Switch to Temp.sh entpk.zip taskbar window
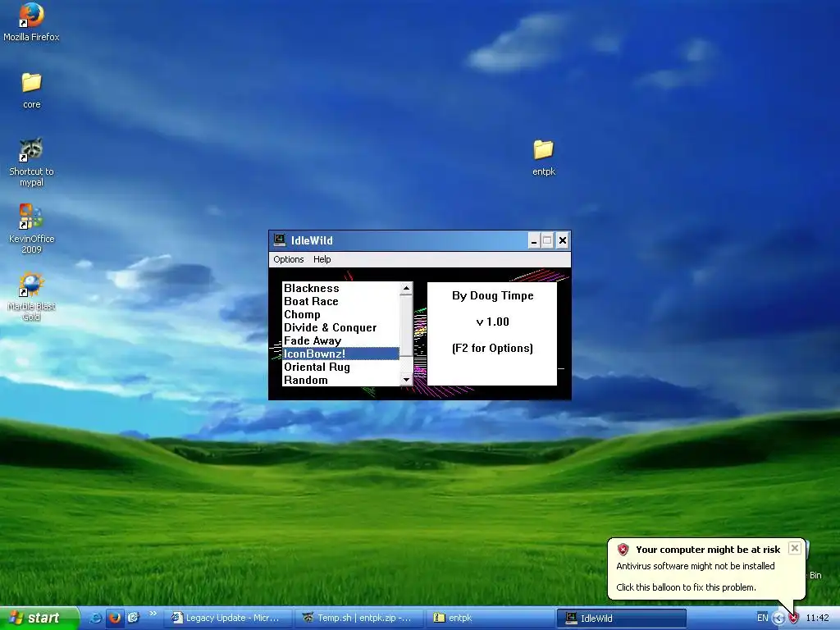 tap(359, 619)
